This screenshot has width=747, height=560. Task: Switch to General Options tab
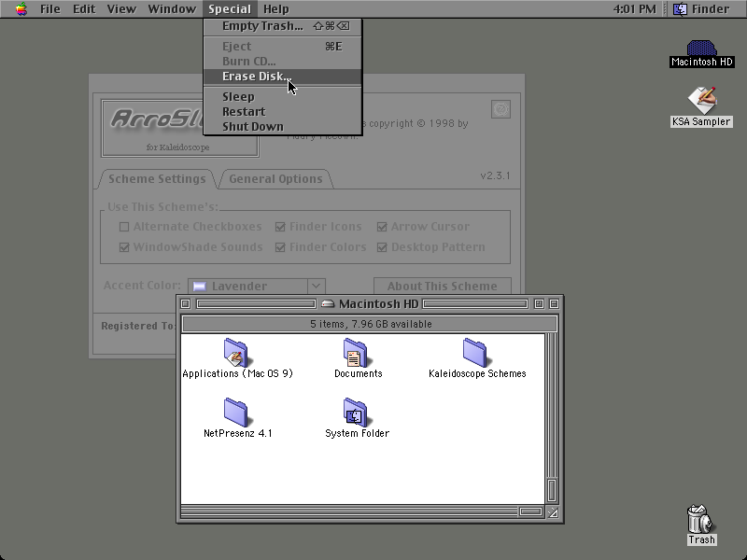275,179
